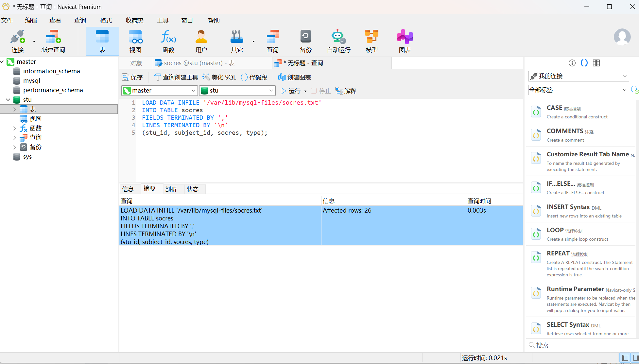
Task: Click the 模型 (Model) toolbar icon
Action: pos(371,41)
